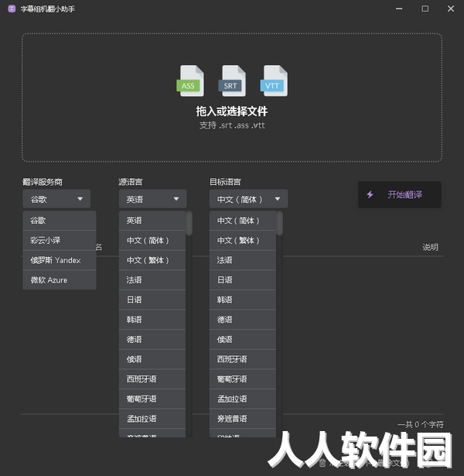Select 日语 in target language list
Image resolution: width=464 pixels, height=476 pixels.
(x=243, y=280)
